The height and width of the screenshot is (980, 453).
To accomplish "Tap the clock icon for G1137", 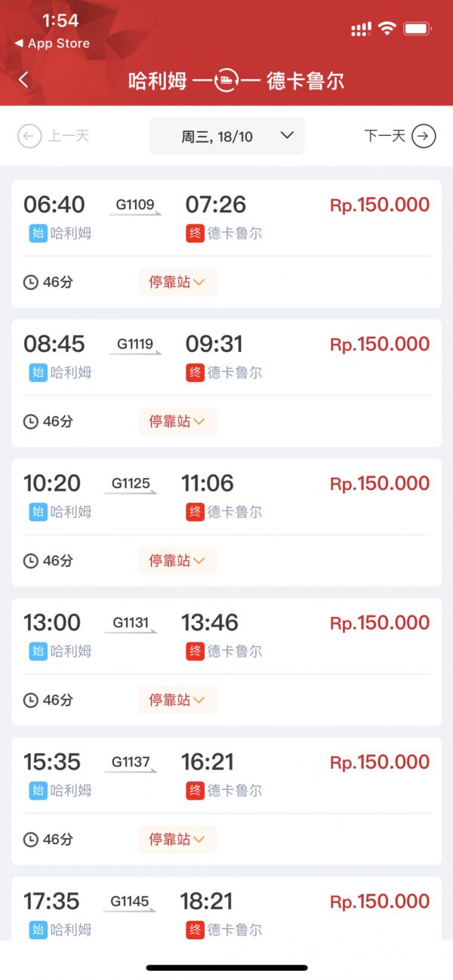I will point(31,840).
